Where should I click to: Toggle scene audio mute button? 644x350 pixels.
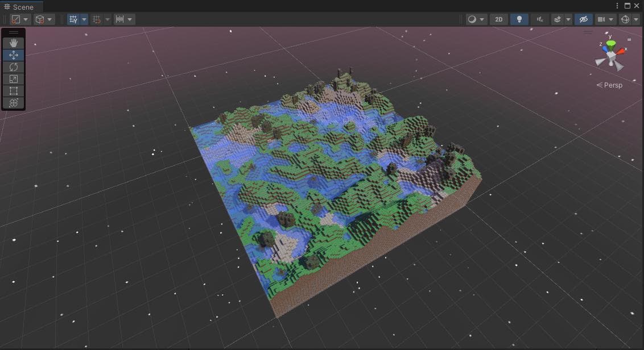(540, 19)
